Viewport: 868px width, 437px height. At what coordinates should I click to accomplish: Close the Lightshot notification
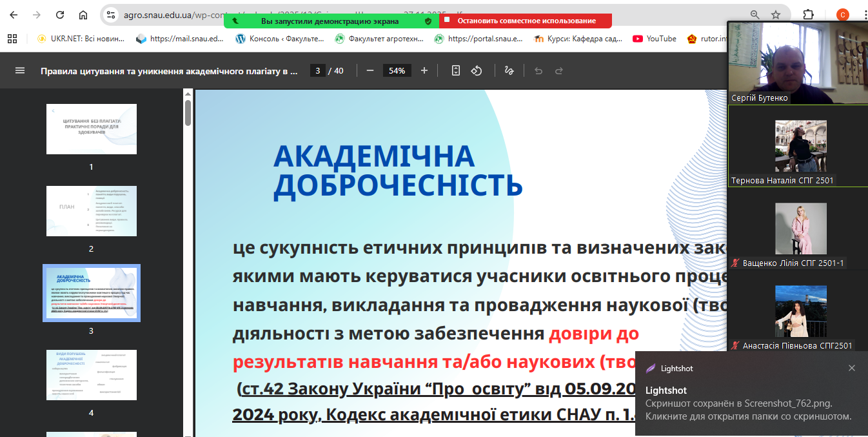[852, 368]
